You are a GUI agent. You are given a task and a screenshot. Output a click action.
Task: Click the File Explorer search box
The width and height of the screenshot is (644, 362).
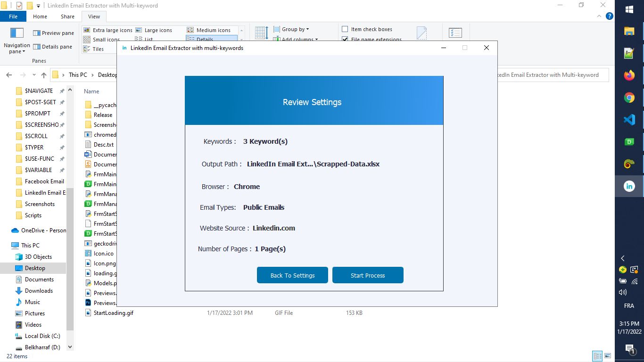(553, 75)
